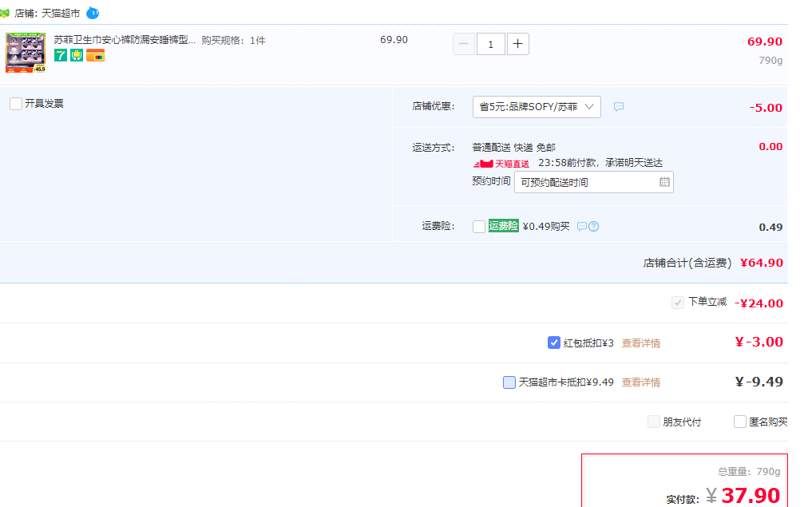
Task: Click the green 7-day return icon
Action: tap(61, 55)
